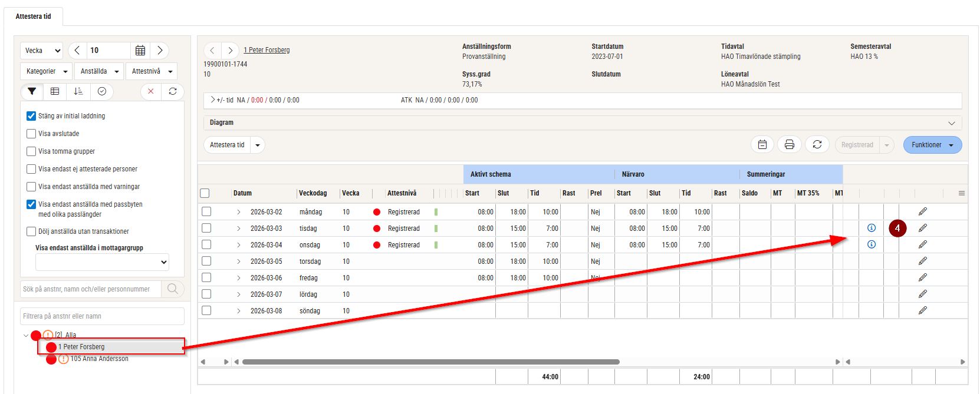
Task: Click the red X clear filter icon
Action: click(x=151, y=91)
